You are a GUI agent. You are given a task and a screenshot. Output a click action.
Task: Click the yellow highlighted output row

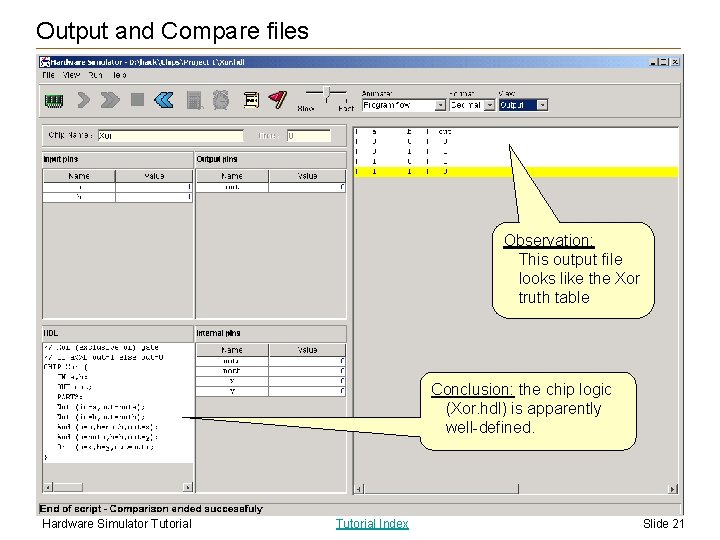pyautogui.click(x=516, y=172)
